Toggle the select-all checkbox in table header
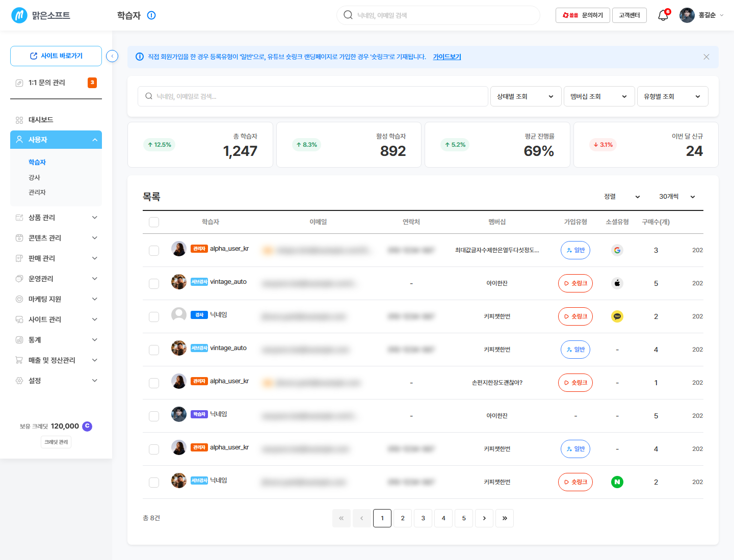The height and width of the screenshot is (560, 734). [154, 222]
